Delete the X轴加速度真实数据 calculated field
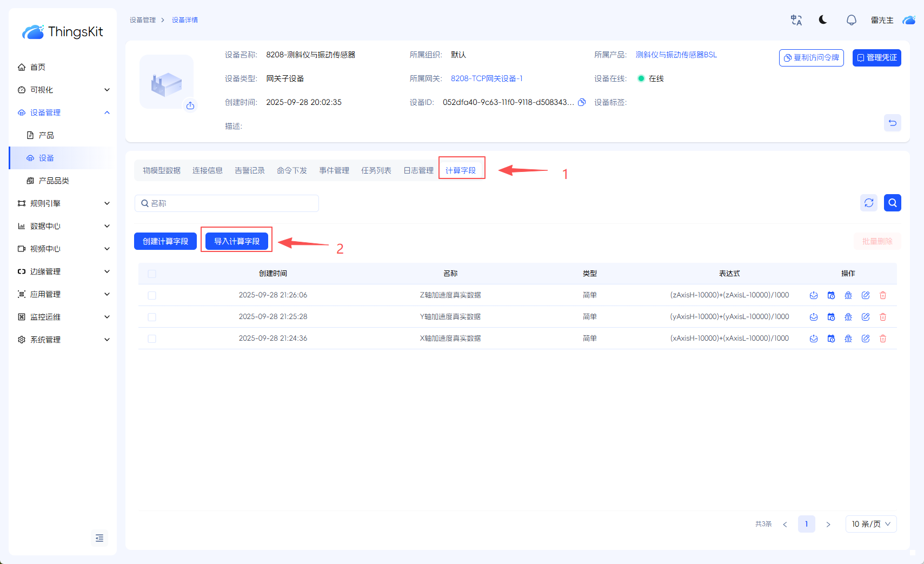This screenshot has height=564, width=924. [x=883, y=339]
